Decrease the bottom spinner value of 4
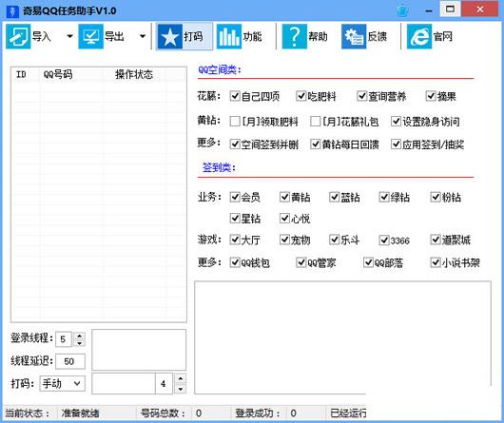 pos(181,389)
